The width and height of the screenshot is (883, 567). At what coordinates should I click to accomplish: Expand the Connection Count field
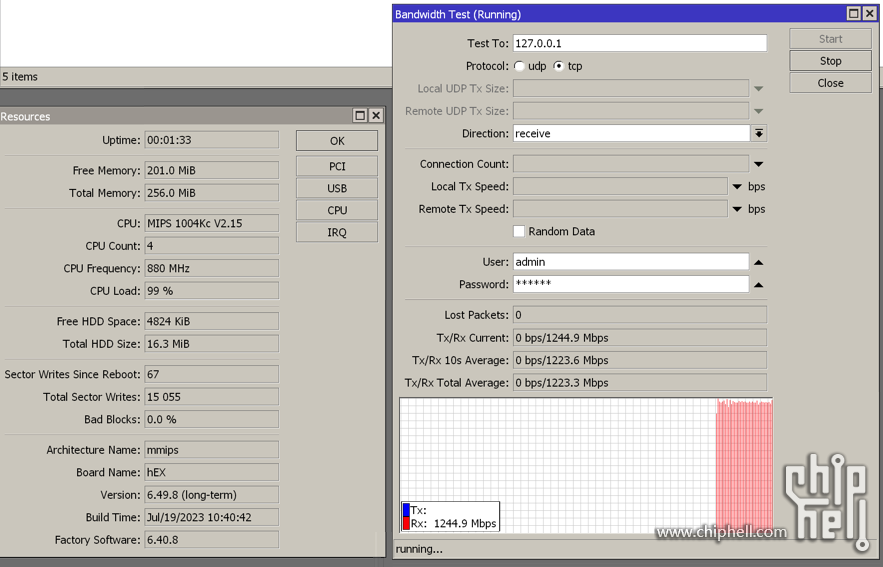pos(759,164)
